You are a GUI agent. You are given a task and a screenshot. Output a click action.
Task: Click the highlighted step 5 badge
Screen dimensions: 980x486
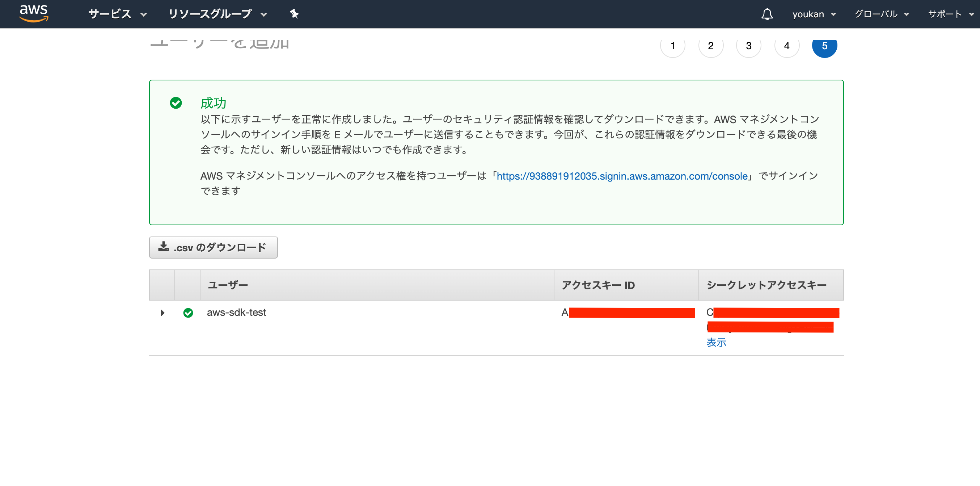(825, 46)
